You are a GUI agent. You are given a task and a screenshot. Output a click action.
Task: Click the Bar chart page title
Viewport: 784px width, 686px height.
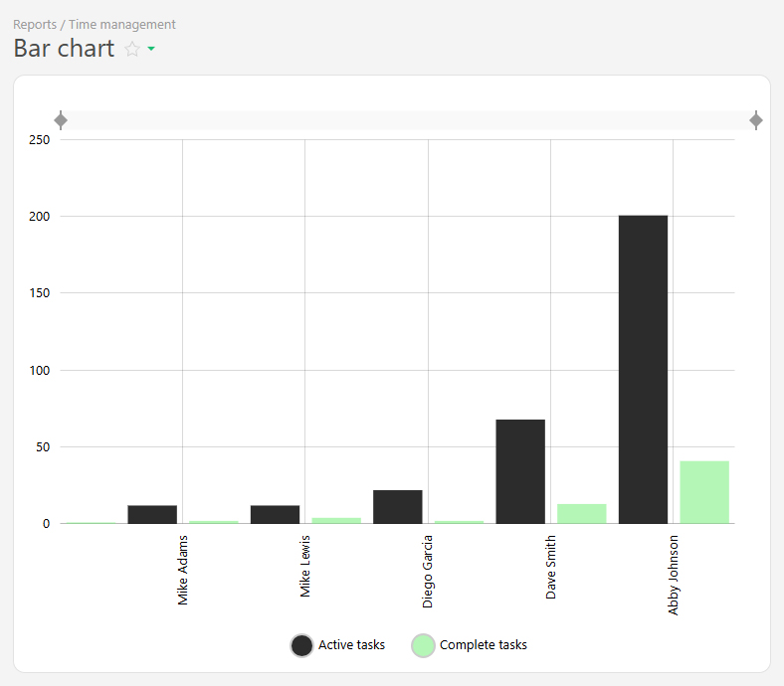(x=64, y=49)
